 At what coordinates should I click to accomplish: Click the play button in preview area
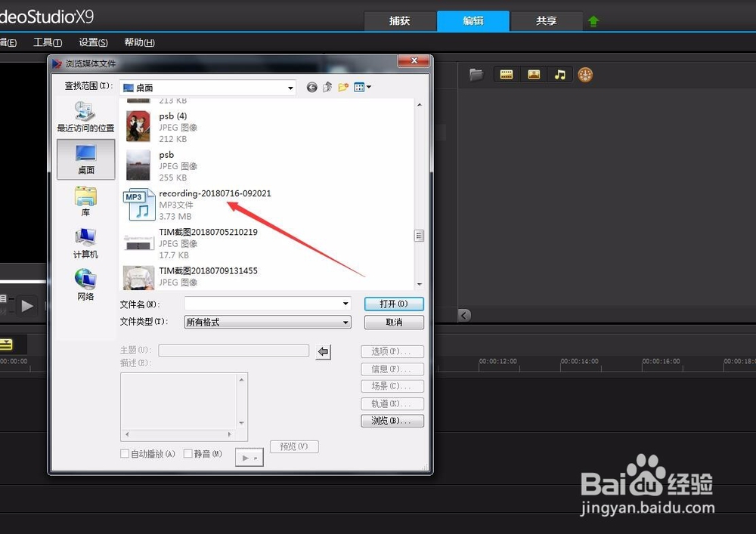(x=27, y=306)
